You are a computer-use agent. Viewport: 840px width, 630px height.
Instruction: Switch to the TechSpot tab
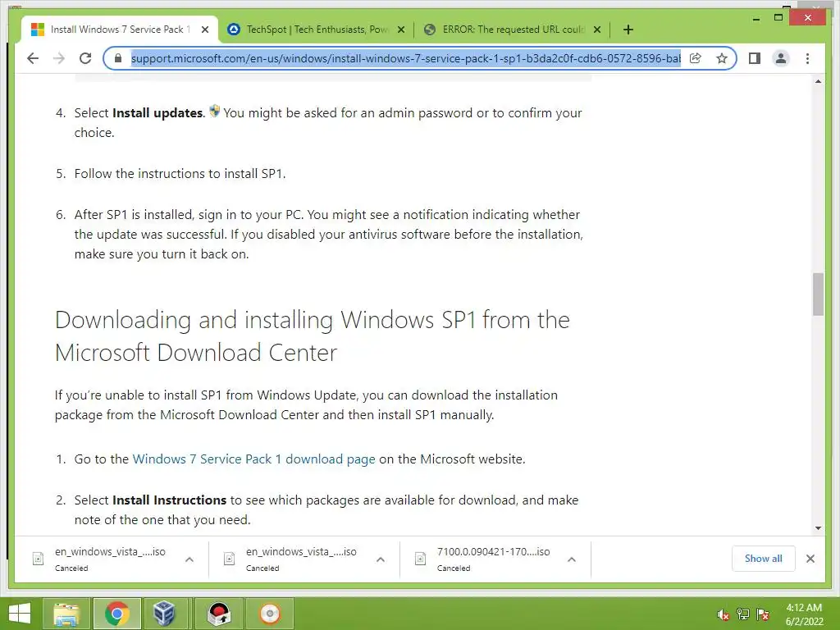(x=316, y=30)
